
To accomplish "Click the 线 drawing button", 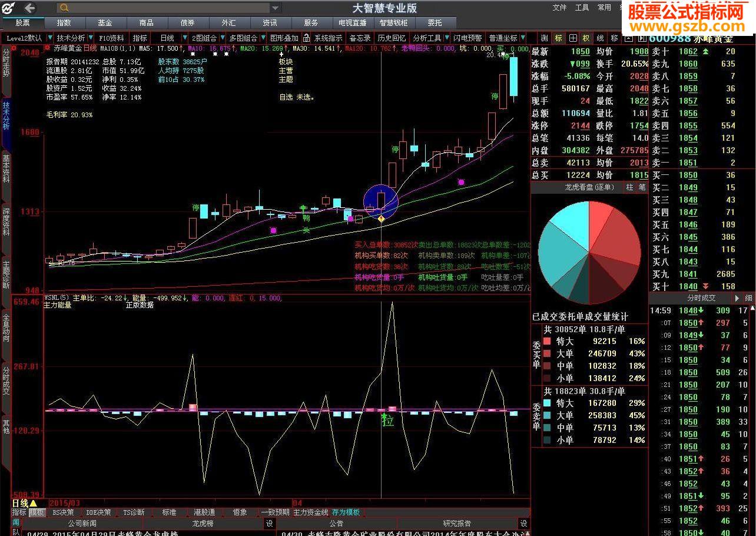I will [x=601, y=38].
